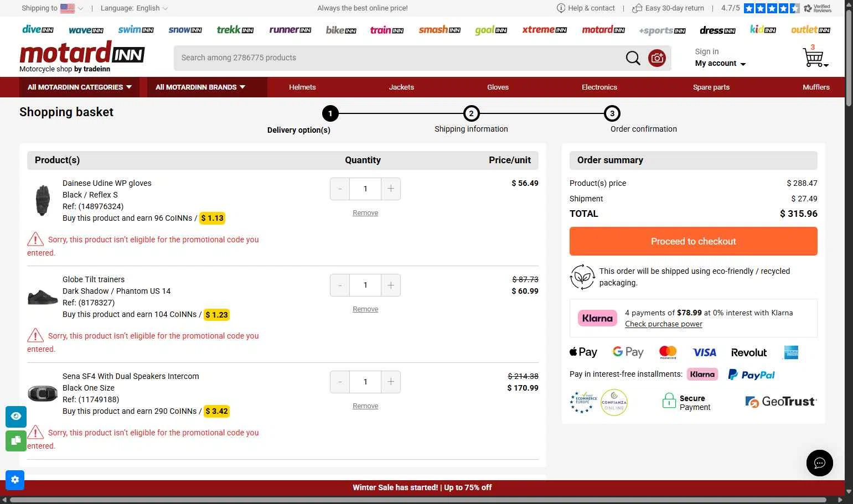The height and width of the screenshot is (504, 853).
Task: Open the dressINN store logo
Action: pyautogui.click(x=717, y=30)
